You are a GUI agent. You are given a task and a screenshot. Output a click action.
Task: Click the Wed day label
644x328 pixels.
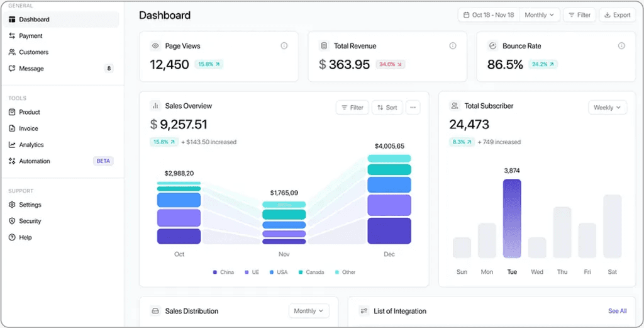[x=537, y=272]
